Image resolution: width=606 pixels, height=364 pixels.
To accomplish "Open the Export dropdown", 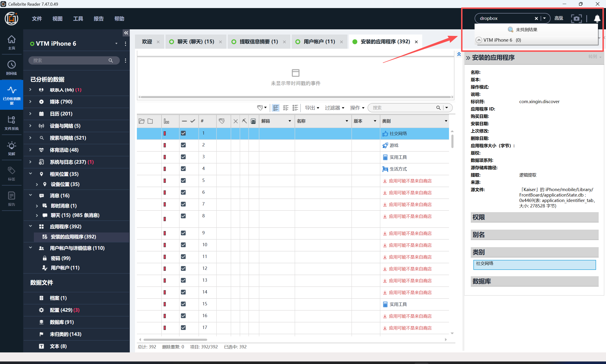I will coord(312,108).
